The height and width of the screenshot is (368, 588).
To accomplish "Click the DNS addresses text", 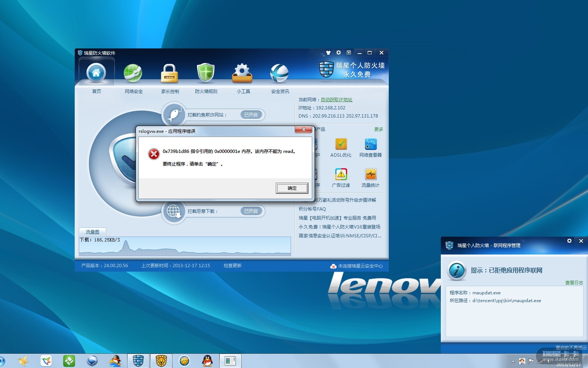I will [x=338, y=116].
